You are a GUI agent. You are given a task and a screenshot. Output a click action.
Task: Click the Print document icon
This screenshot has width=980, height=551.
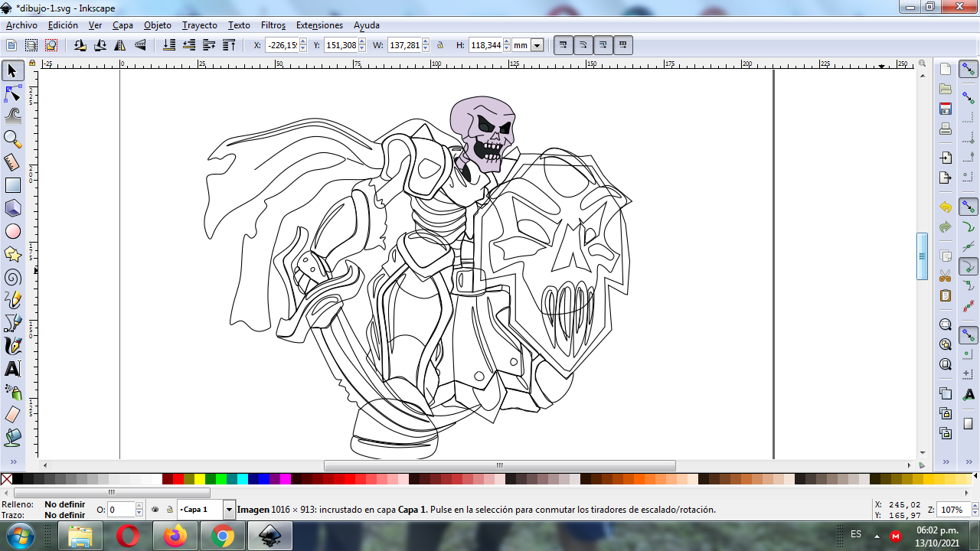pos(946,129)
